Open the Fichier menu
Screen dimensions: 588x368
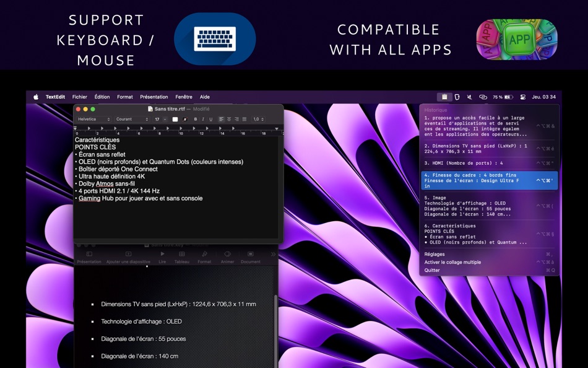click(x=79, y=97)
